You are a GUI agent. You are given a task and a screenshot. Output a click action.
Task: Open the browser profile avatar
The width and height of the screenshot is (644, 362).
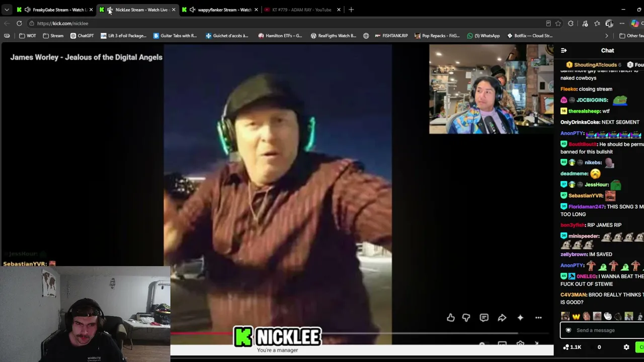point(609,23)
